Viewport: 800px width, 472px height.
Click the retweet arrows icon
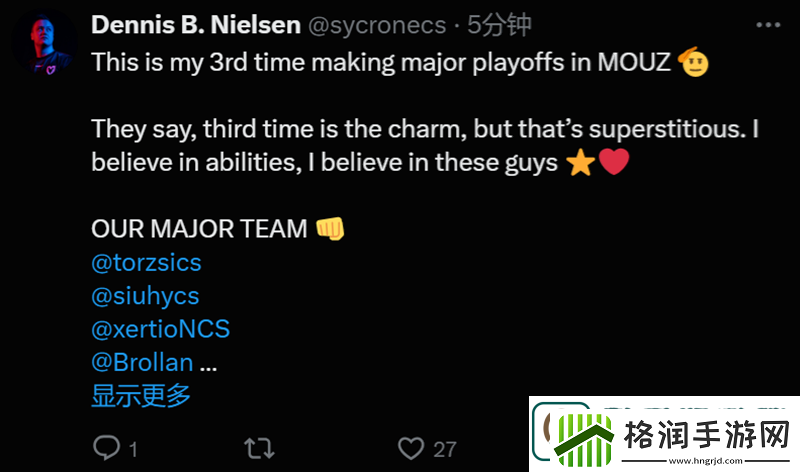pyautogui.click(x=260, y=448)
